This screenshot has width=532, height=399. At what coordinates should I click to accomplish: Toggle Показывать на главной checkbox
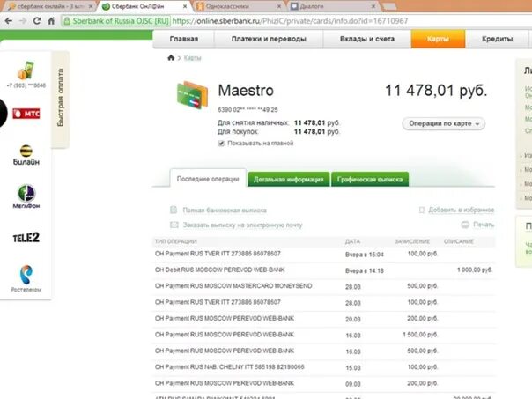point(221,144)
